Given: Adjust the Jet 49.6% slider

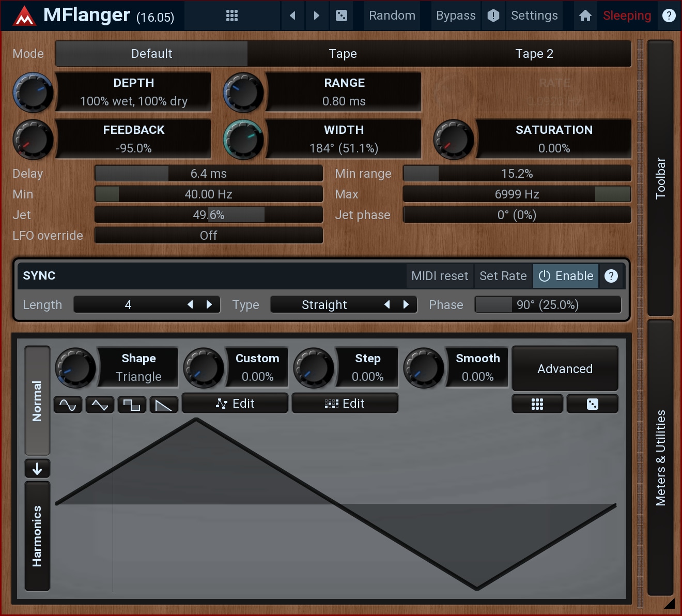Looking at the screenshot, I should point(209,215).
